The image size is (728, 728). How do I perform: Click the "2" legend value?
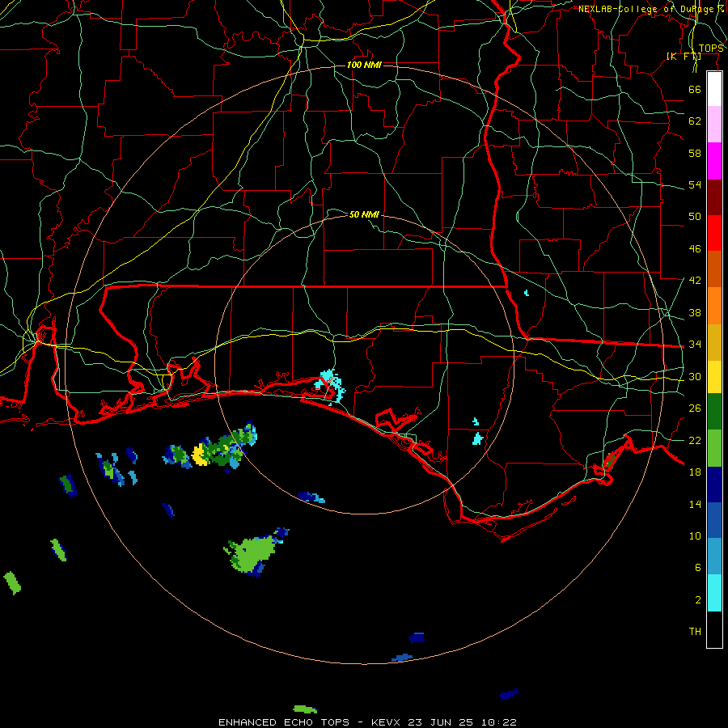pos(698,600)
